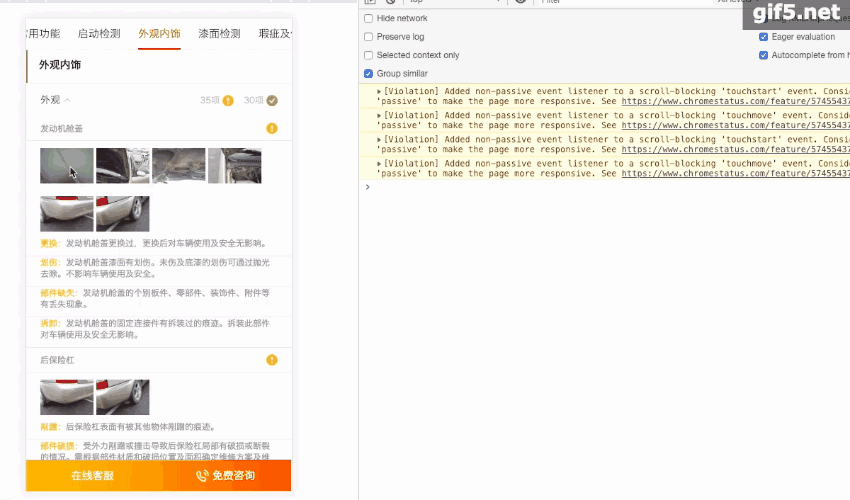This screenshot has height=500, width=850.
Task: Tick the Selected context only checkbox
Action: pyautogui.click(x=369, y=55)
